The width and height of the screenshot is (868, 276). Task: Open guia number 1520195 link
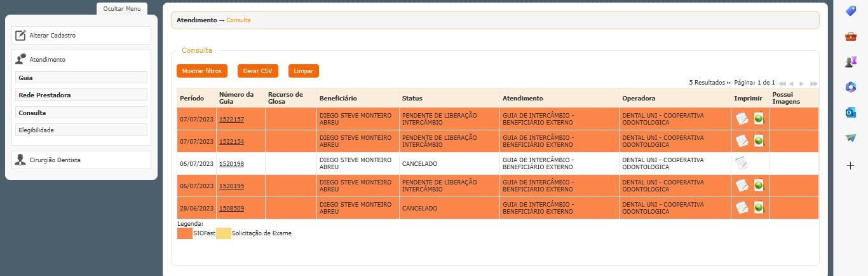tap(231, 186)
